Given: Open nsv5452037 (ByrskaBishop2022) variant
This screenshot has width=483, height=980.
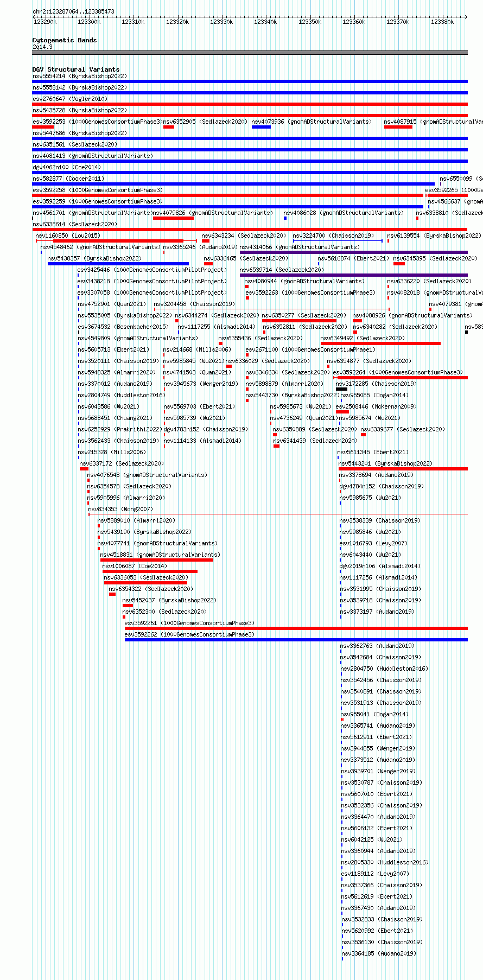Looking at the screenshot, I should pyautogui.click(x=169, y=601).
